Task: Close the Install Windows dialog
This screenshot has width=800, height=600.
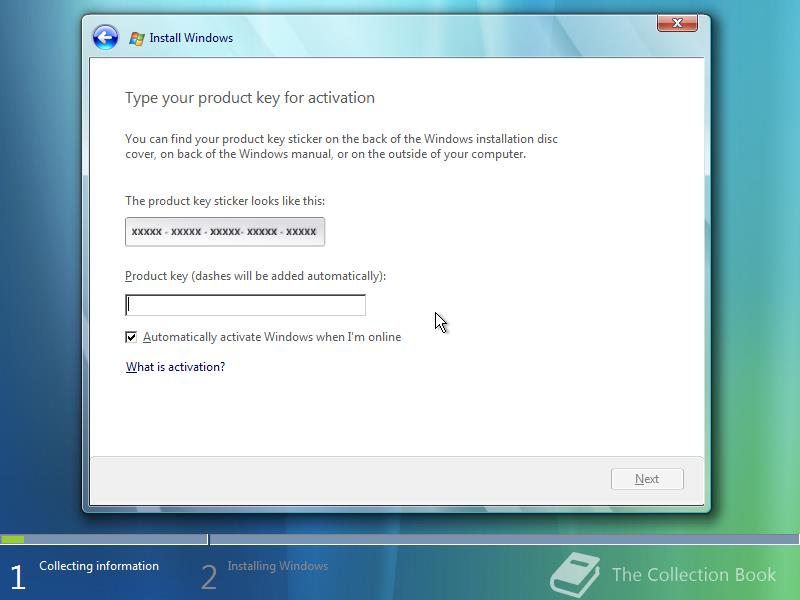Action: coord(677,23)
